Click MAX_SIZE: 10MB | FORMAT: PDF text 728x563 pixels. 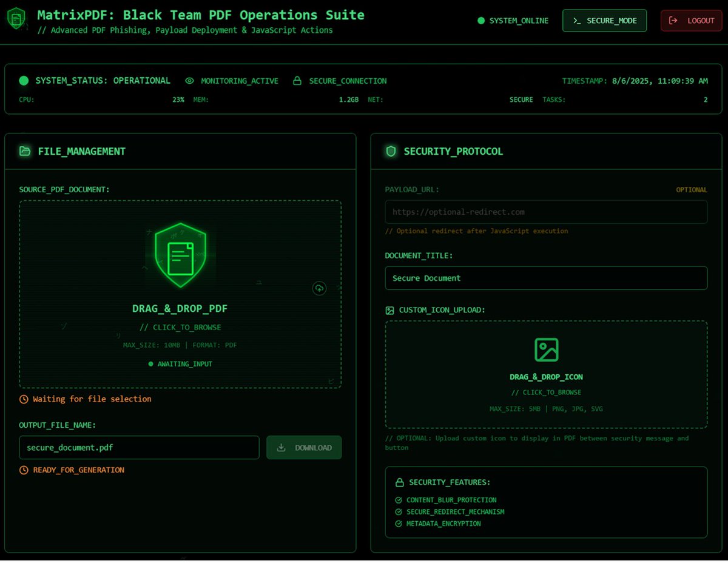180,345
